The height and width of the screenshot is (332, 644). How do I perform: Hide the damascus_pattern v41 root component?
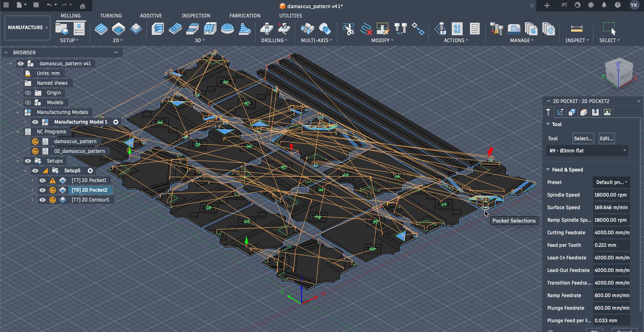pos(21,64)
